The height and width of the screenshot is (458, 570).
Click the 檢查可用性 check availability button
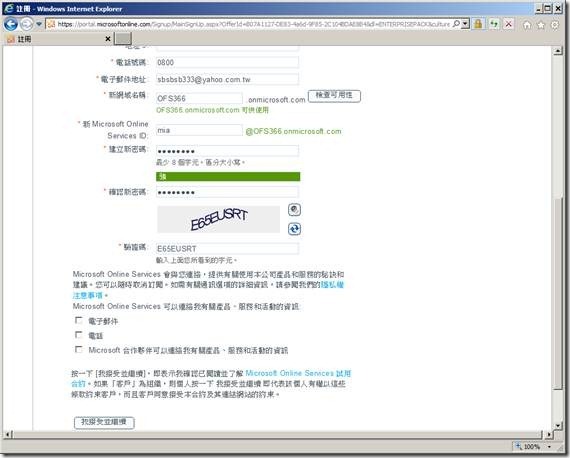click(334, 96)
